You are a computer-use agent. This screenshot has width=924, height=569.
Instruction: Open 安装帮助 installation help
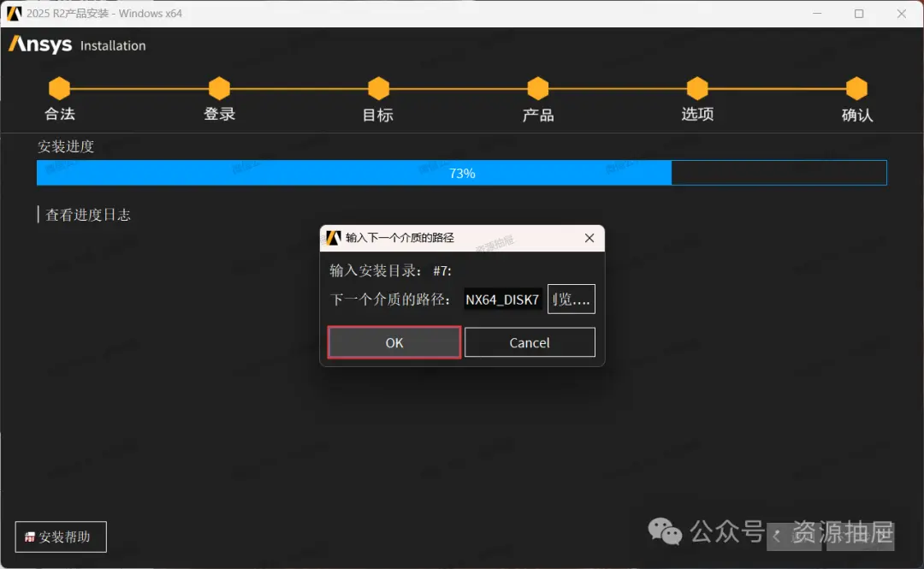[61, 536]
